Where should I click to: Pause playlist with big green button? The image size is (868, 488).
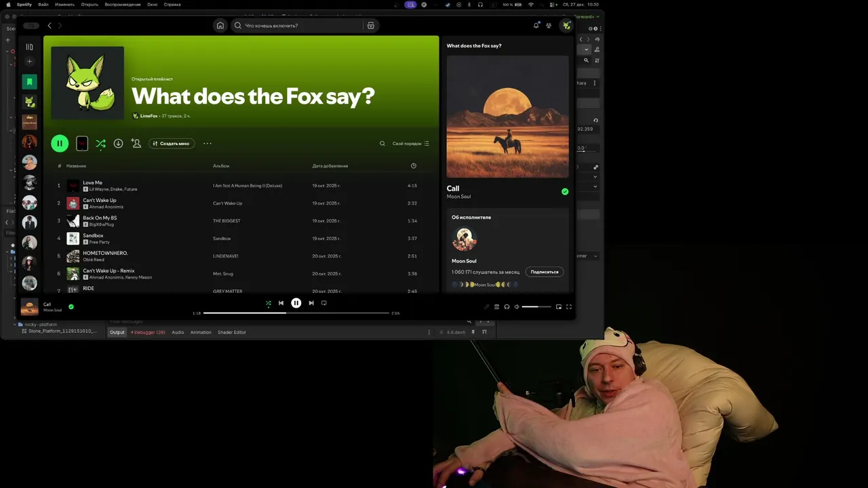click(60, 143)
